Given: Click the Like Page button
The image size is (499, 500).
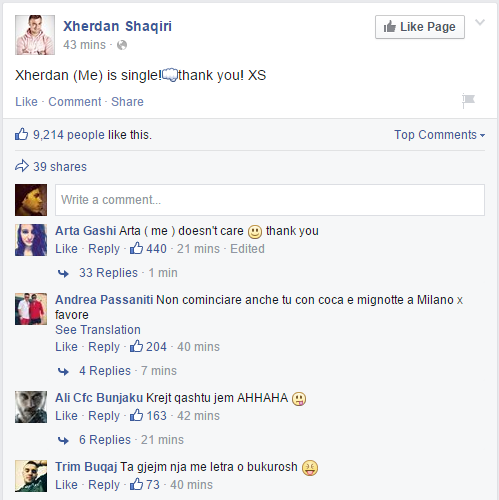Looking at the screenshot, I should (x=420, y=27).
